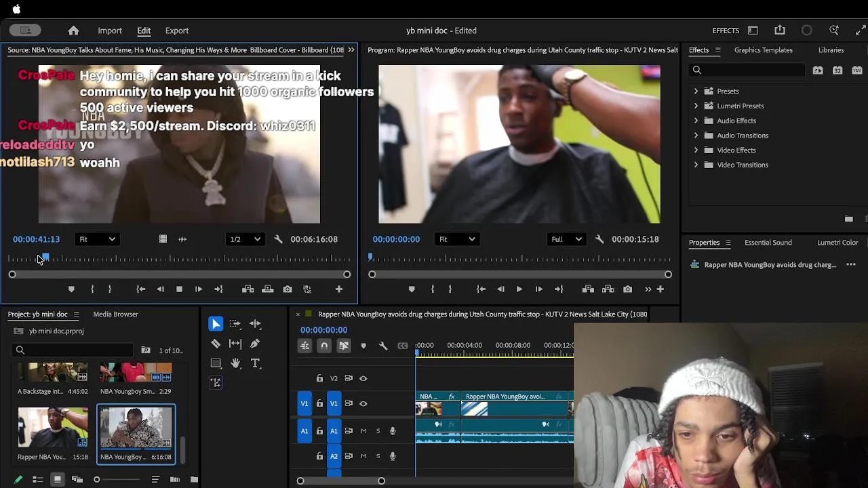Open the Export workspace tab
The height and width of the screenshot is (488, 868).
pyautogui.click(x=177, y=30)
